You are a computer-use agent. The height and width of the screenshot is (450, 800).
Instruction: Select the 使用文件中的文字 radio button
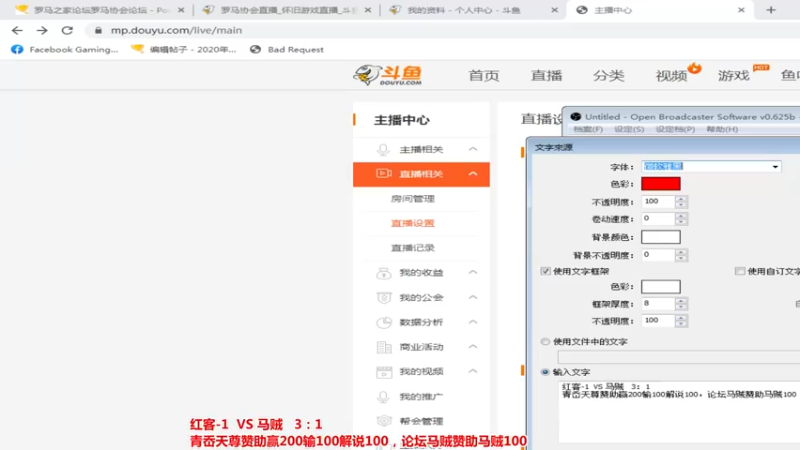(x=545, y=341)
